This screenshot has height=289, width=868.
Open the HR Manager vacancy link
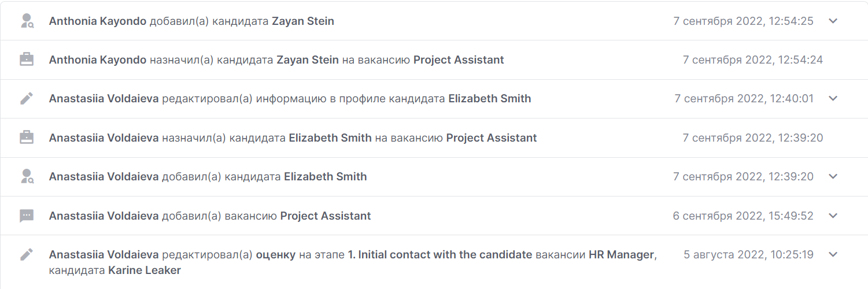click(x=622, y=254)
